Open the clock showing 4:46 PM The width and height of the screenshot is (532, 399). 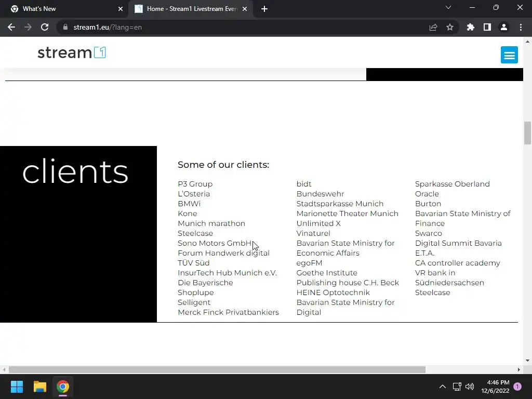point(495,387)
